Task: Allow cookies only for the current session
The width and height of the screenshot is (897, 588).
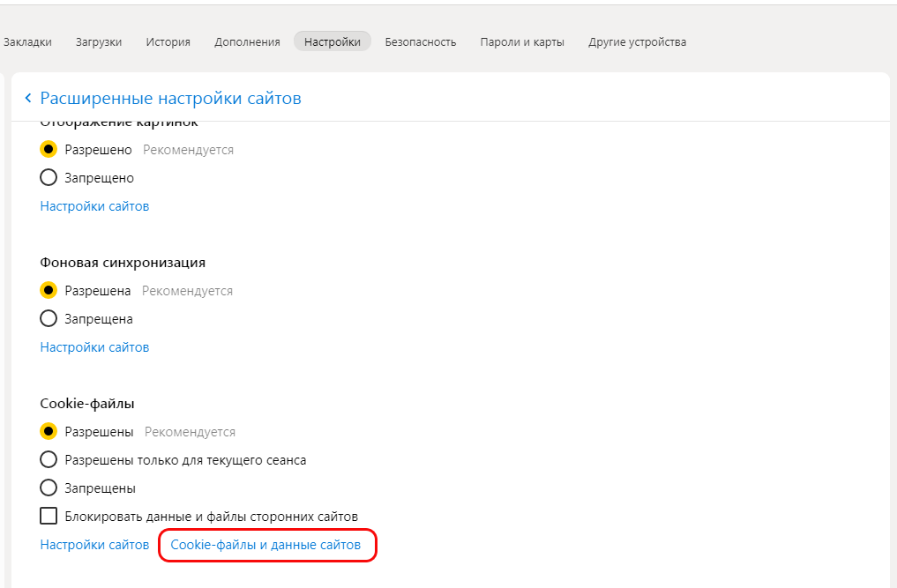Action: [x=49, y=460]
